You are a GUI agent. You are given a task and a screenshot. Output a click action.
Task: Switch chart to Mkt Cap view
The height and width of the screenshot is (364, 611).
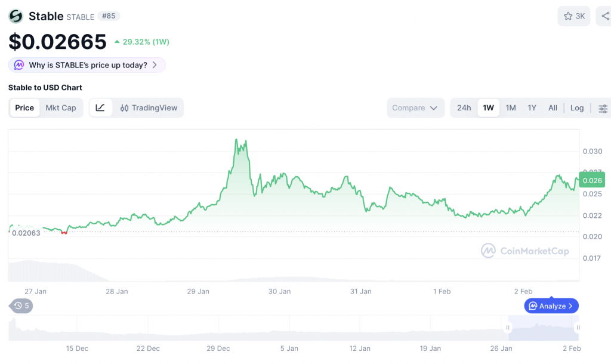pyautogui.click(x=61, y=108)
